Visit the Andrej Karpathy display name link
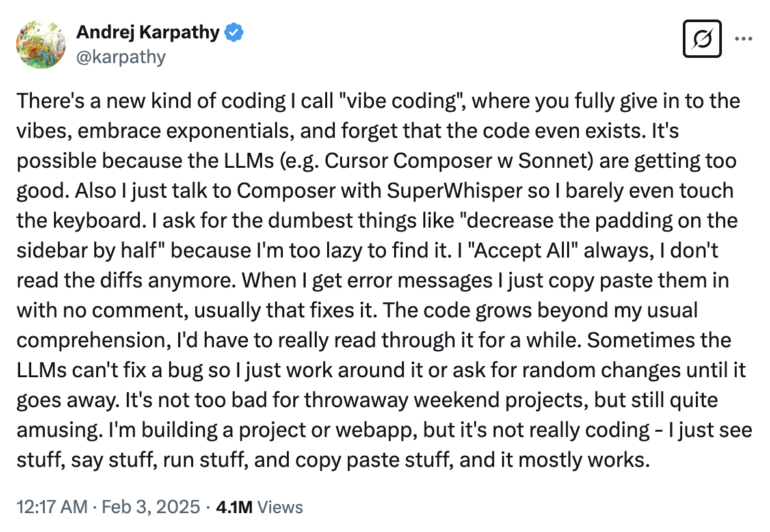 (x=148, y=32)
